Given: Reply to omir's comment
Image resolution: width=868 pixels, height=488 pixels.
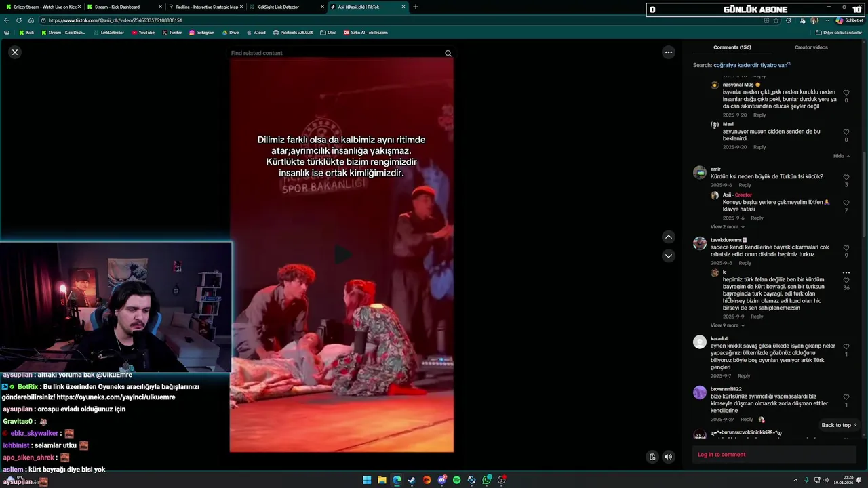Looking at the screenshot, I should pyautogui.click(x=745, y=185).
